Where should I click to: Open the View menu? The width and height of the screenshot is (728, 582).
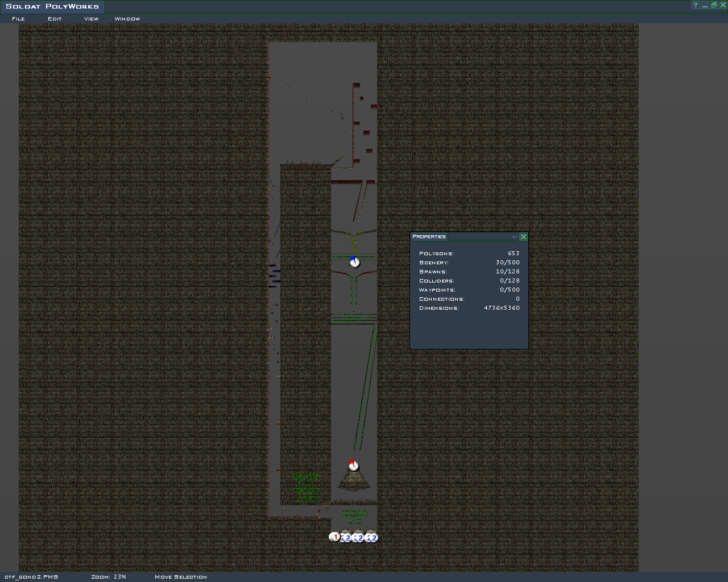(91, 19)
